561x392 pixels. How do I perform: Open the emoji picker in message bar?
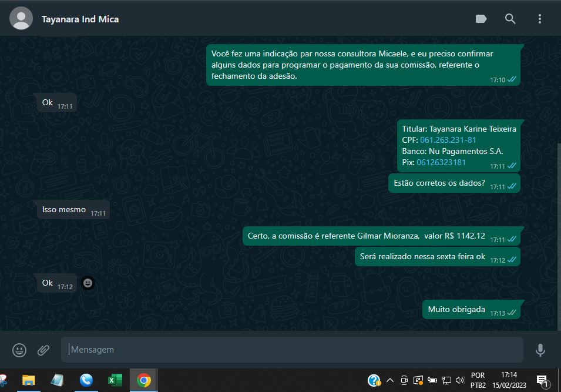[19, 350]
